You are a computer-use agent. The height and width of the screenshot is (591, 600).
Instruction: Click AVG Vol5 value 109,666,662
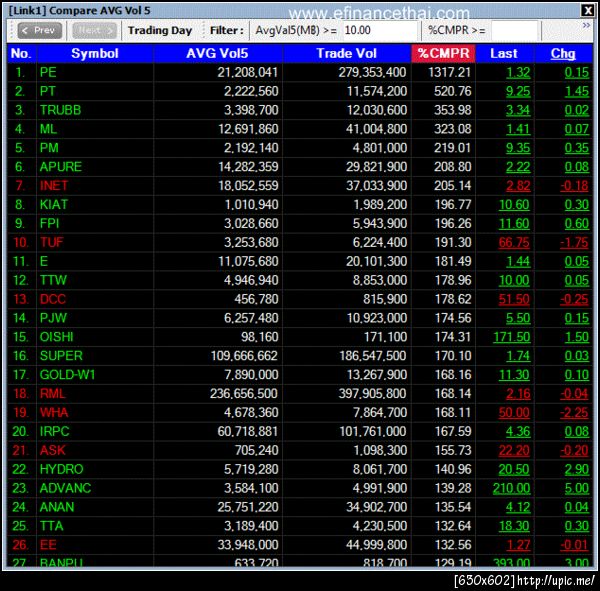click(245, 356)
